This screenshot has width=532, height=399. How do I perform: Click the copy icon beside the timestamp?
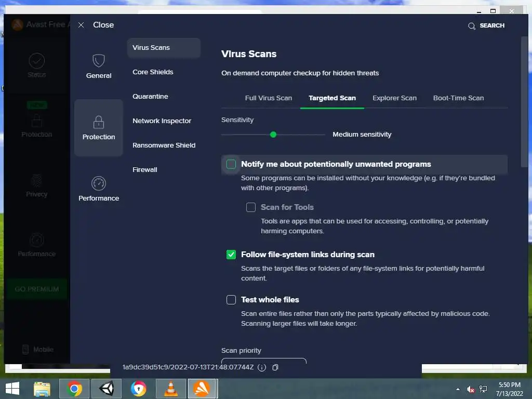[x=275, y=367]
